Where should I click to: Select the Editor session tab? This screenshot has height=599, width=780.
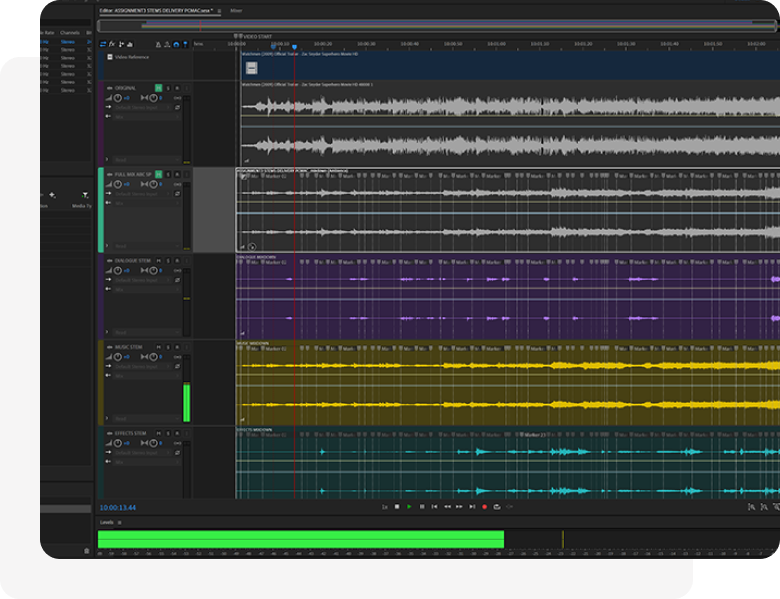coord(157,11)
